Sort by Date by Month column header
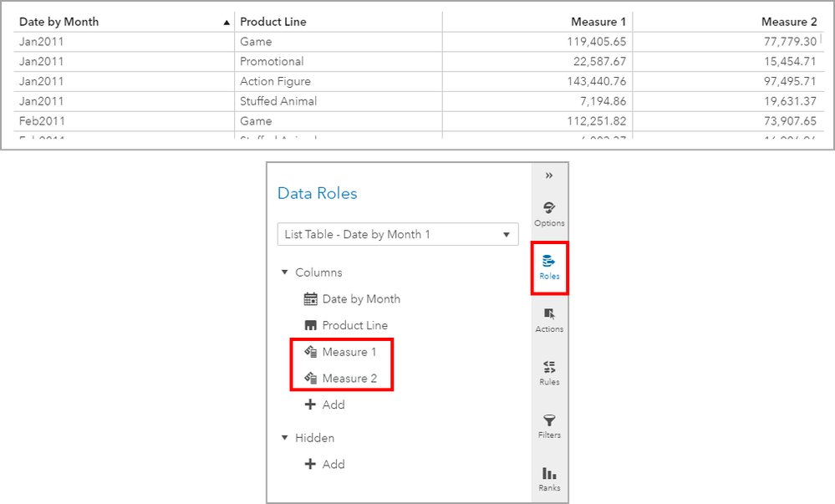This screenshot has height=504, width=835. pyautogui.click(x=59, y=22)
